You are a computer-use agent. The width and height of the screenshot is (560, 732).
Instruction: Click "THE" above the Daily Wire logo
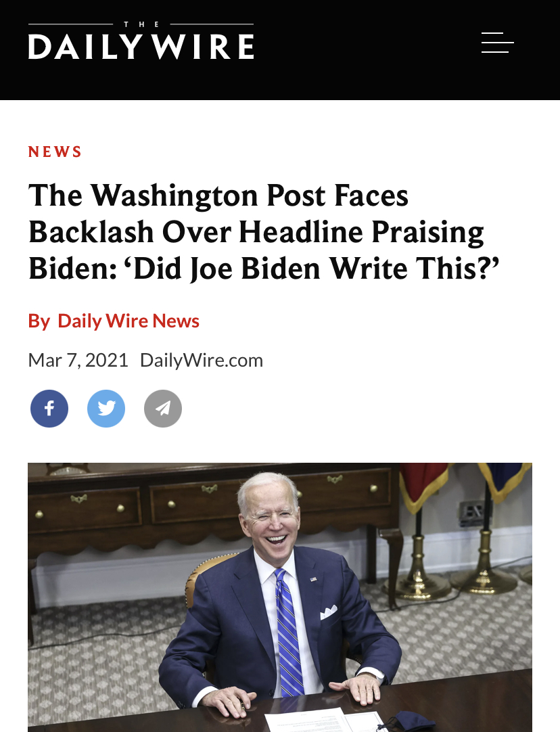pos(141,24)
